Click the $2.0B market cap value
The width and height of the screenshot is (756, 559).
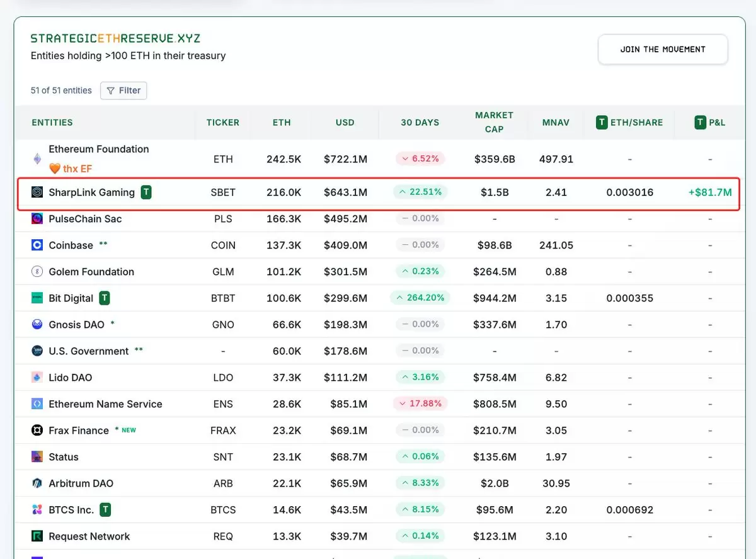(x=495, y=483)
